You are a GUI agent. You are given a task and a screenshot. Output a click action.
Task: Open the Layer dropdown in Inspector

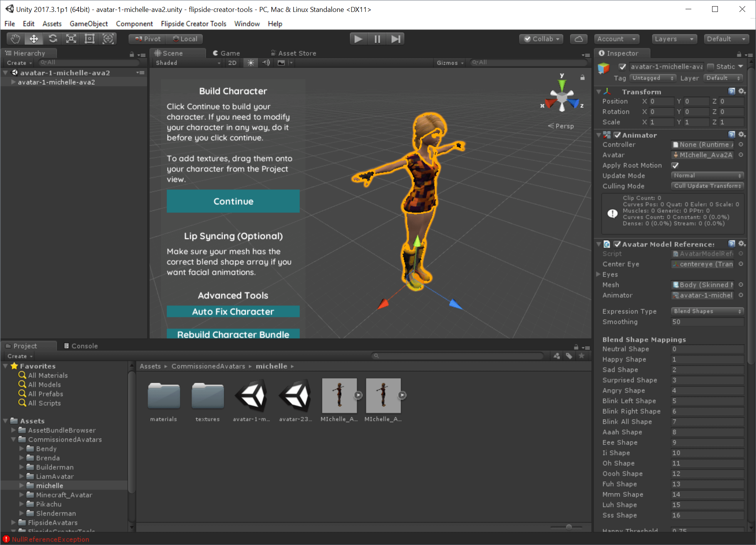coord(724,78)
